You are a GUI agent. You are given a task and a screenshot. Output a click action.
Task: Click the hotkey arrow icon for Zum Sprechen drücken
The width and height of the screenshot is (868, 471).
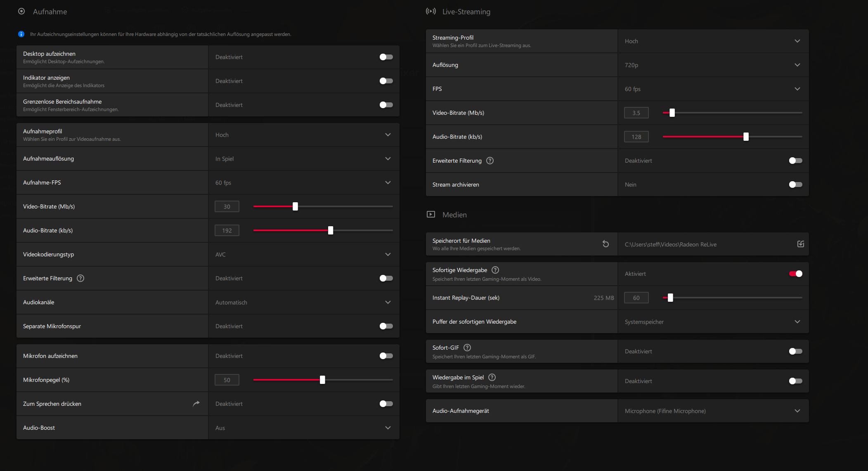pyautogui.click(x=196, y=404)
